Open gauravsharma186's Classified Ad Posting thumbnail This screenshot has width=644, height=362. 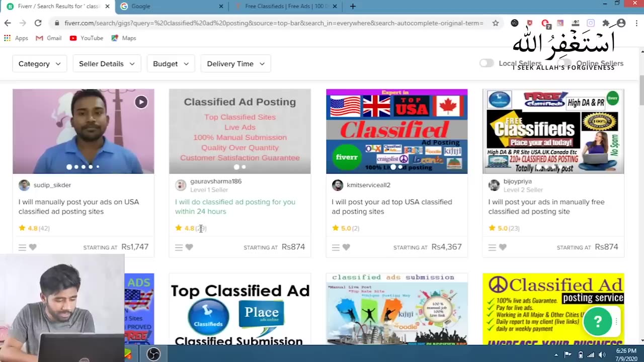pos(240,131)
